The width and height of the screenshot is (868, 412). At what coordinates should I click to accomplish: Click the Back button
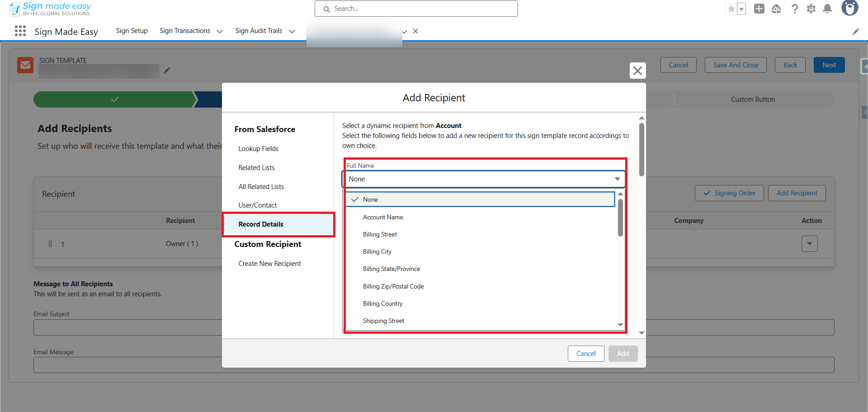click(x=790, y=65)
